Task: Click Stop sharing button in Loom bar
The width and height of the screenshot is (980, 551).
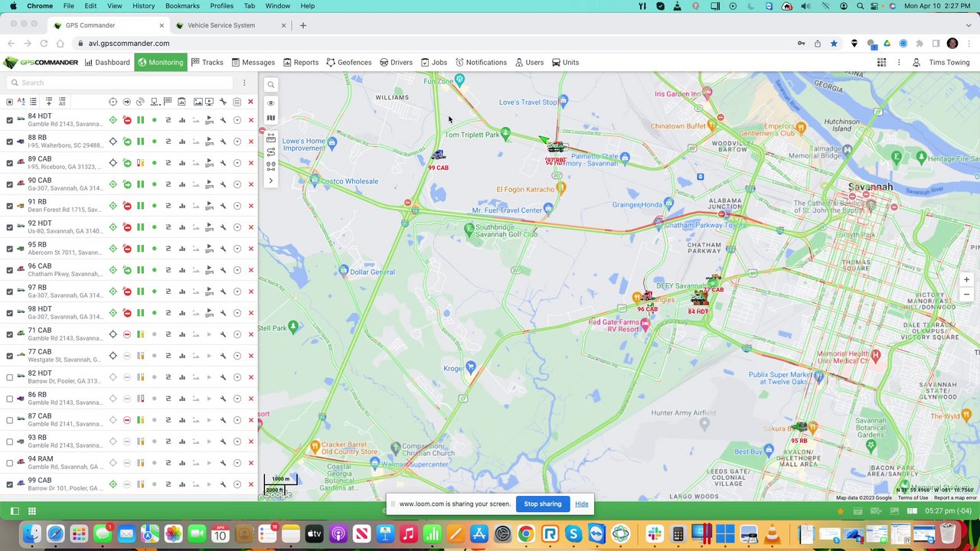Action: tap(543, 504)
